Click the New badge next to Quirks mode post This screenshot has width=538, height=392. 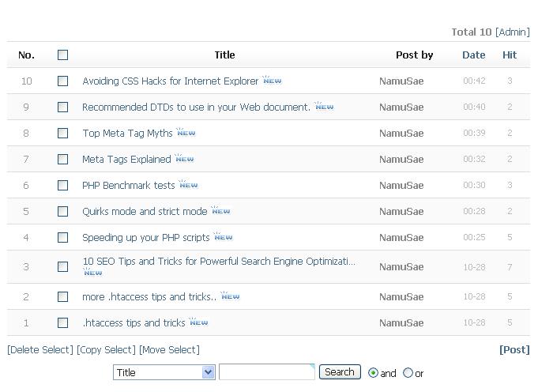(x=220, y=211)
